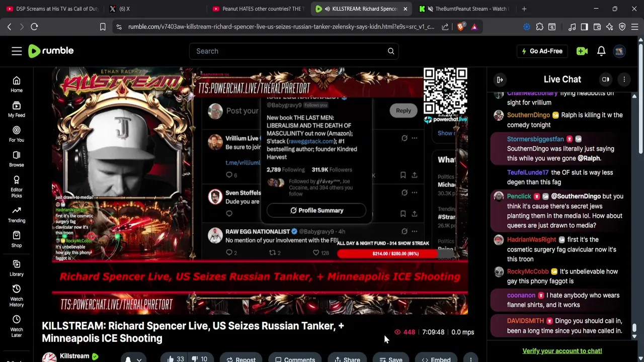Open Trending in the sidebar
644x362 pixels.
click(x=17, y=214)
